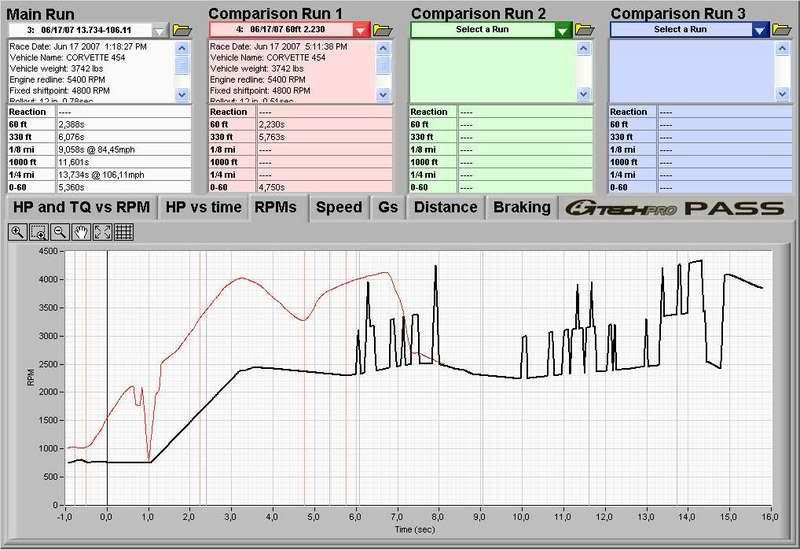Select the zoom in magnifier tool
This screenshot has width=800, height=549.
[x=17, y=232]
